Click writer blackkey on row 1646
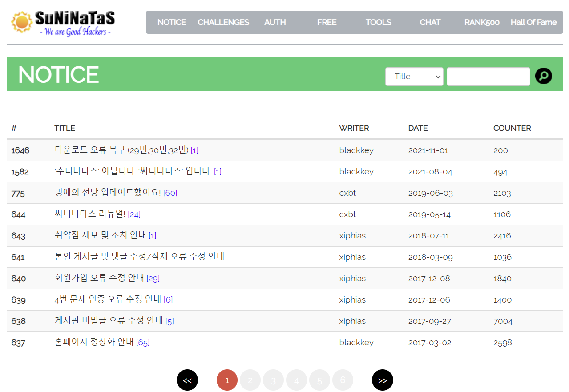 (356, 150)
